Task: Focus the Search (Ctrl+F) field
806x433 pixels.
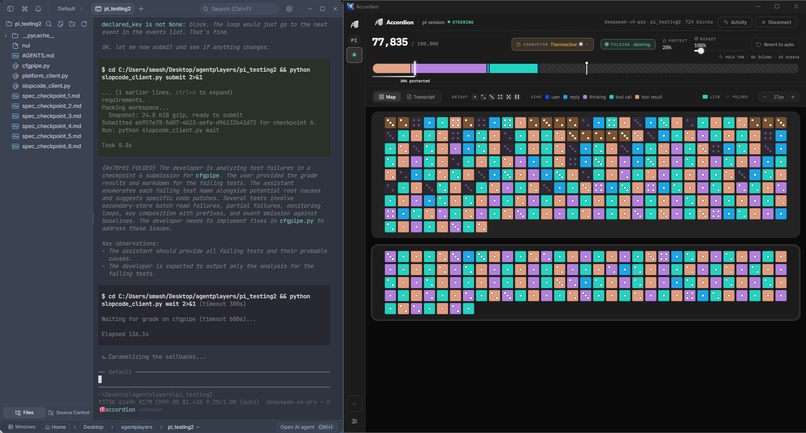Action: pos(240,9)
